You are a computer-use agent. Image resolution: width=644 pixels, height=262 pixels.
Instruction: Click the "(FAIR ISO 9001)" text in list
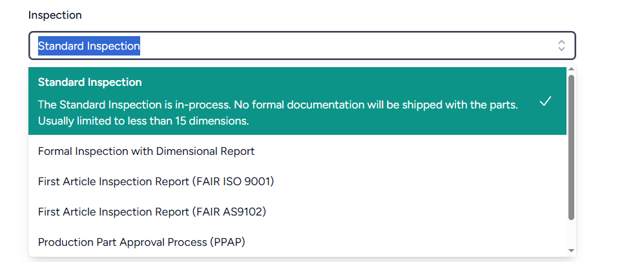click(233, 181)
